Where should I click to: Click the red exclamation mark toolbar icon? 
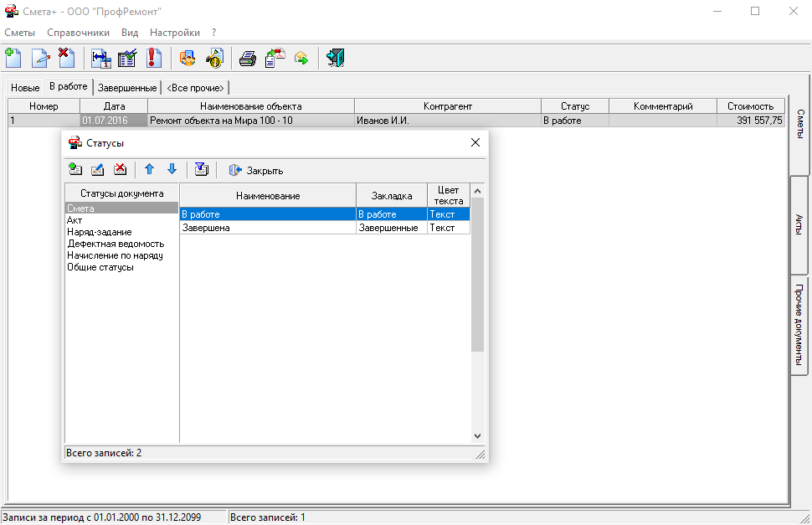click(x=153, y=58)
